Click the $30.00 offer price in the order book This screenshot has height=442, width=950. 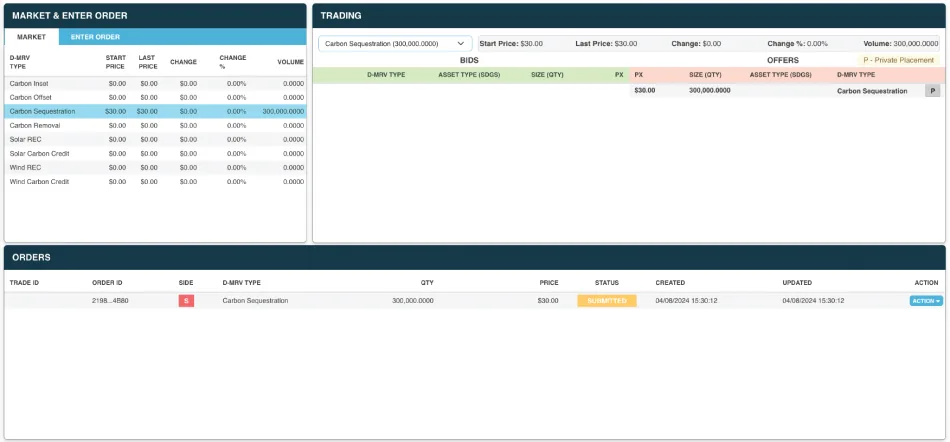tap(645, 91)
